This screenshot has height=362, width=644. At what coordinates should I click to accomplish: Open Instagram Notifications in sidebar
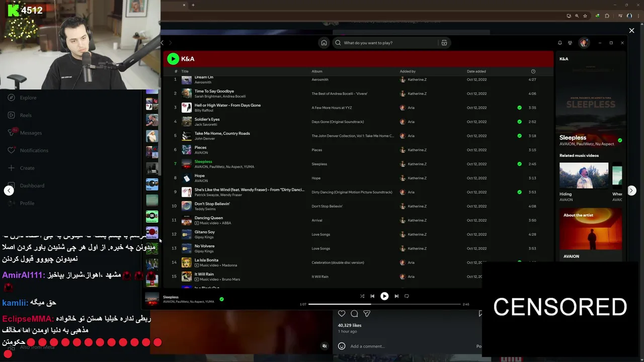(29, 150)
